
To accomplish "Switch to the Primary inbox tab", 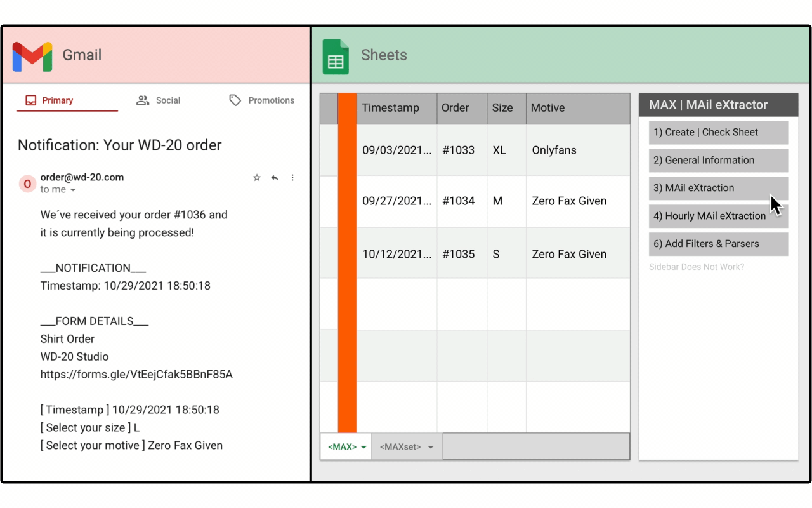I will [x=57, y=100].
